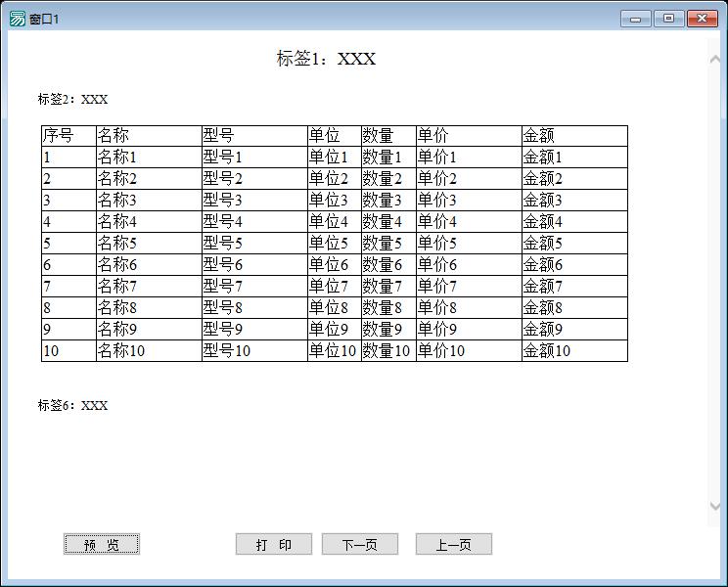The image size is (728, 587).
Task: Select the cell 单价2
Action: coord(470,179)
